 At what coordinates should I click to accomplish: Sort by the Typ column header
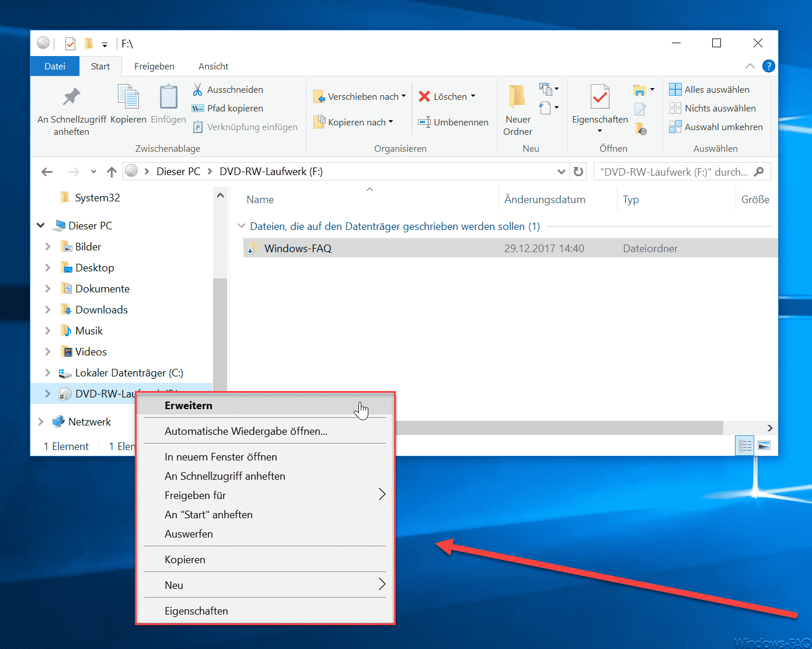(x=630, y=199)
